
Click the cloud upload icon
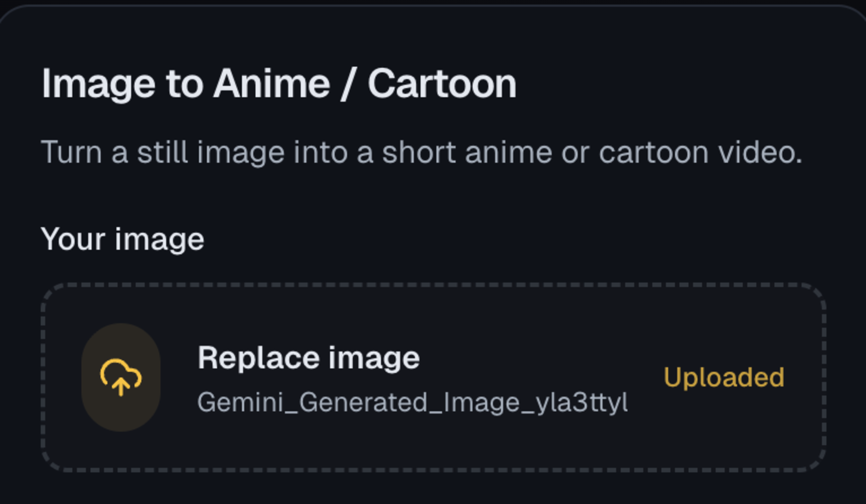coord(121,377)
